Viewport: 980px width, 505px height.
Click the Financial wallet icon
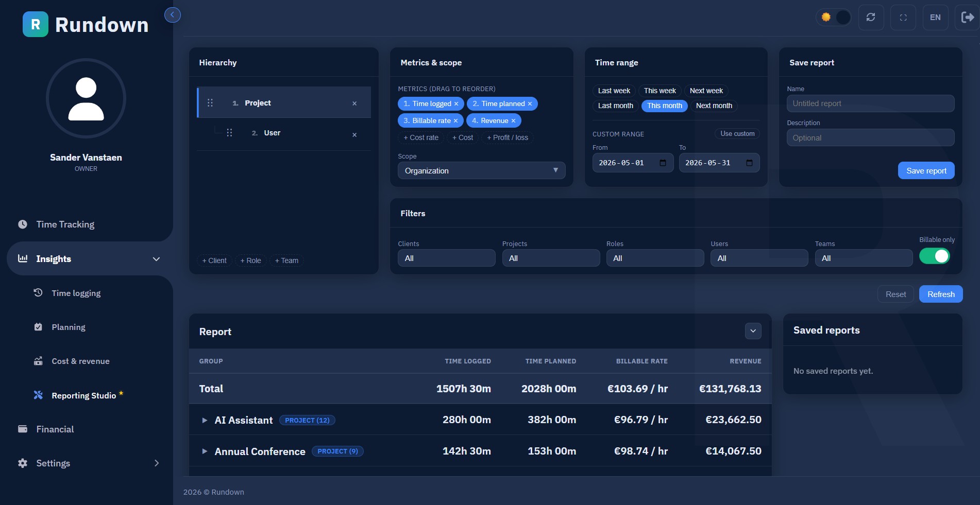[x=23, y=429]
